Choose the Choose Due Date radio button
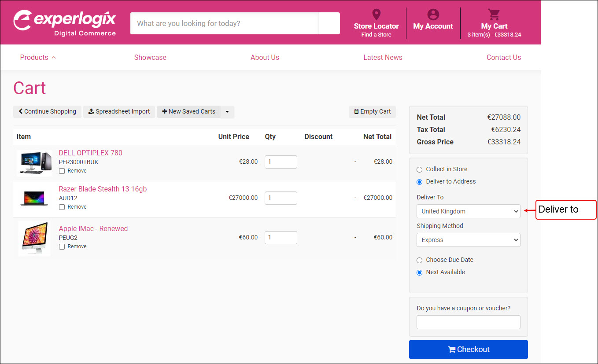This screenshot has height=364, width=598. pyautogui.click(x=419, y=260)
